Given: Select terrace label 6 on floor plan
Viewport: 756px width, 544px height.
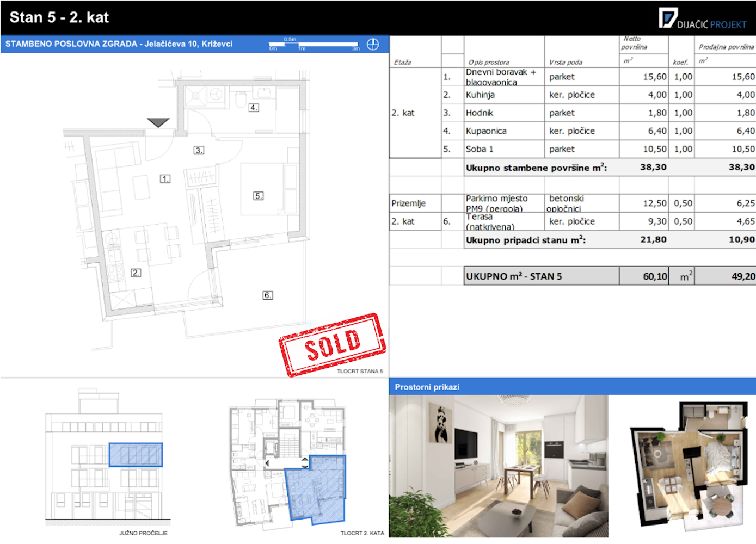Looking at the screenshot, I should tap(268, 295).
